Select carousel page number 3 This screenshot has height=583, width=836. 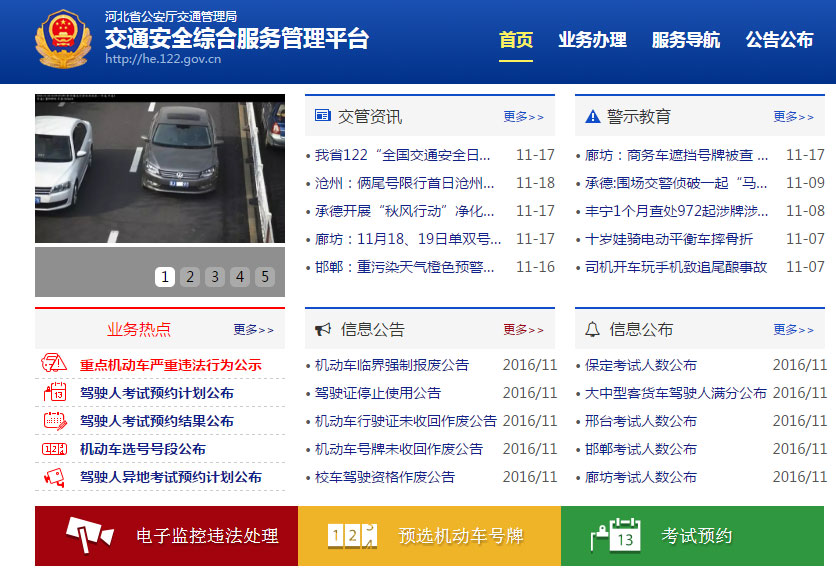pos(215,277)
